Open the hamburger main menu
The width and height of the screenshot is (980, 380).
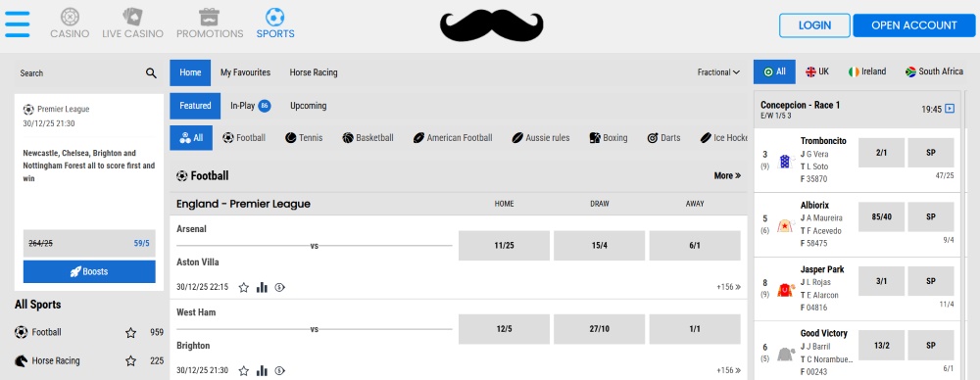pyautogui.click(x=17, y=24)
